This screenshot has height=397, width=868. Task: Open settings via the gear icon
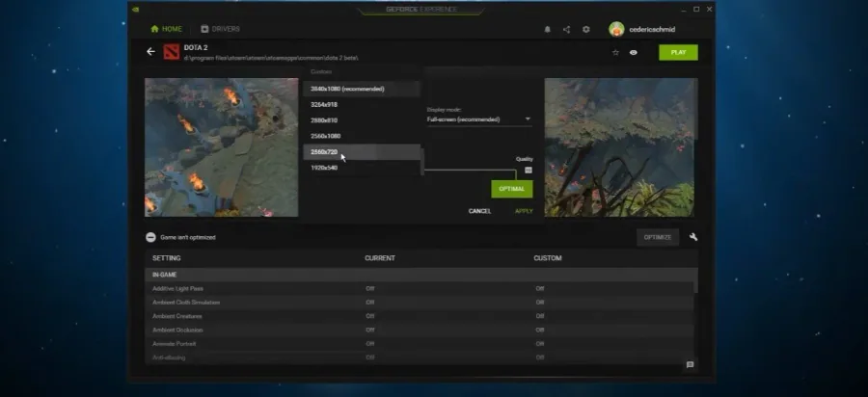586,29
